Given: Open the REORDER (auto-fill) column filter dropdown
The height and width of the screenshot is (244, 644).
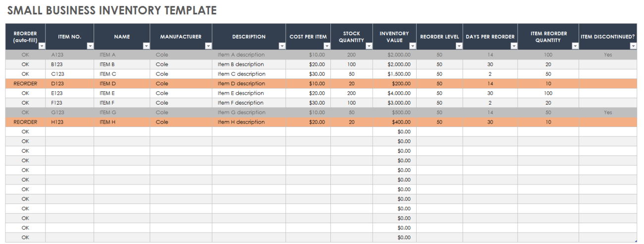Looking at the screenshot, I should coord(42,46).
